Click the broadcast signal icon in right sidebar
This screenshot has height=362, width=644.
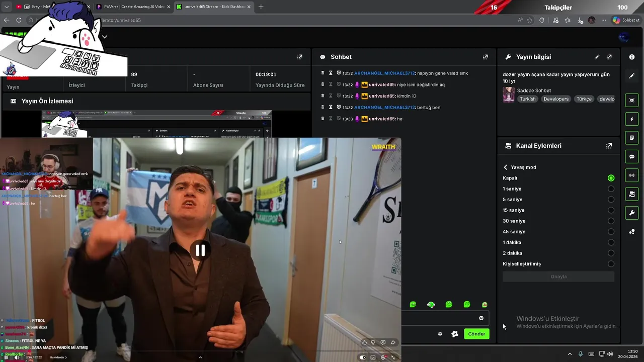pos(632,175)
